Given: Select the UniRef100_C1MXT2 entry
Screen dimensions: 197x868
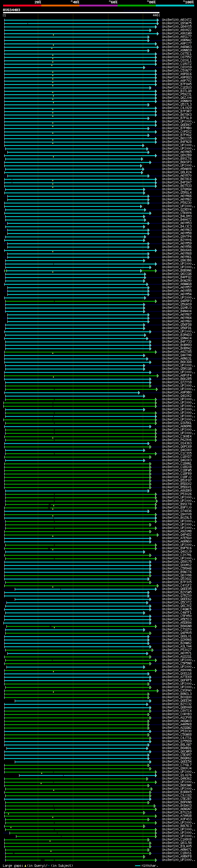Looking at the screenshot, I should [x=177, y=64].
